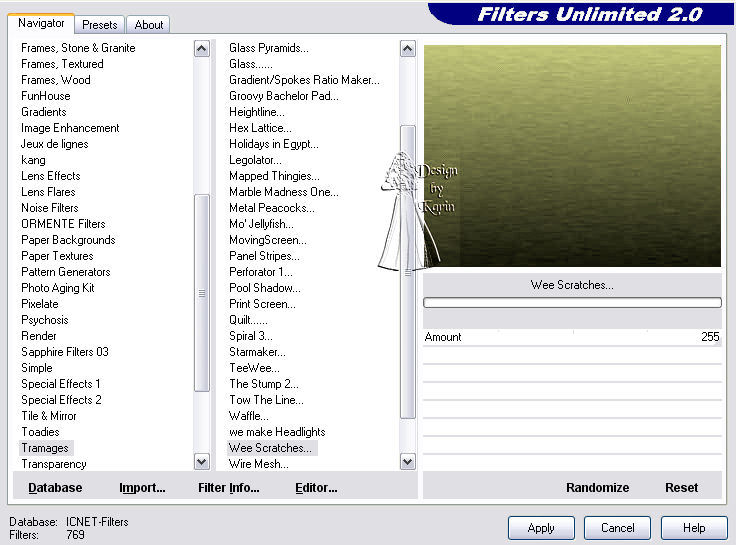Select the Waffle... filter
The width and height of the screenshot is (736, 545).
click(249, 416)
